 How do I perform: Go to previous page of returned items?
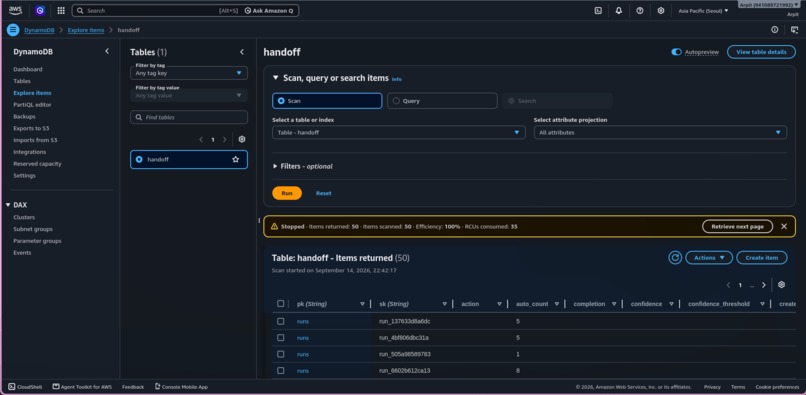(x=728, y=285)
